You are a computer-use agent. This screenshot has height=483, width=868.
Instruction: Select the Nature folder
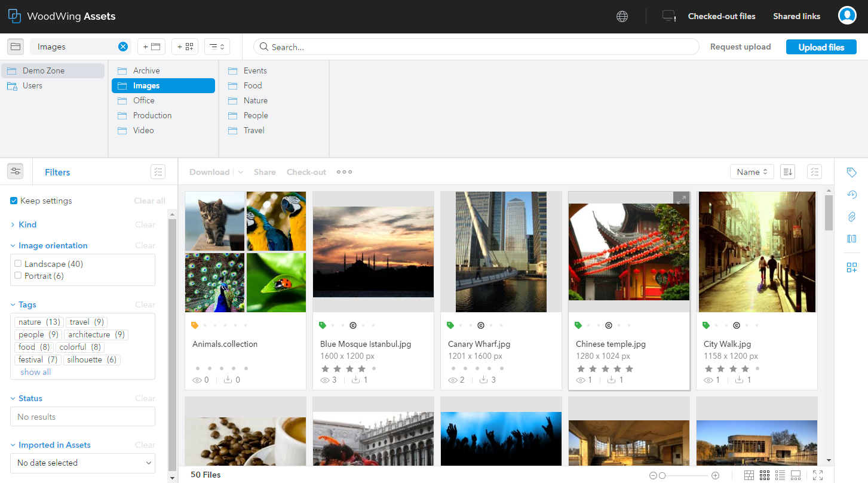255,100
